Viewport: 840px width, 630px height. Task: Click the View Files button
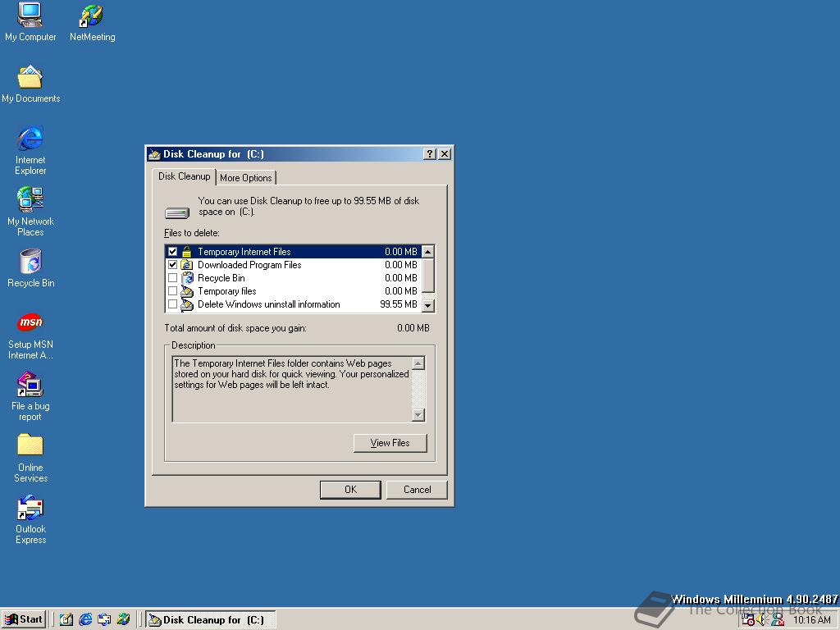(390, 443)
